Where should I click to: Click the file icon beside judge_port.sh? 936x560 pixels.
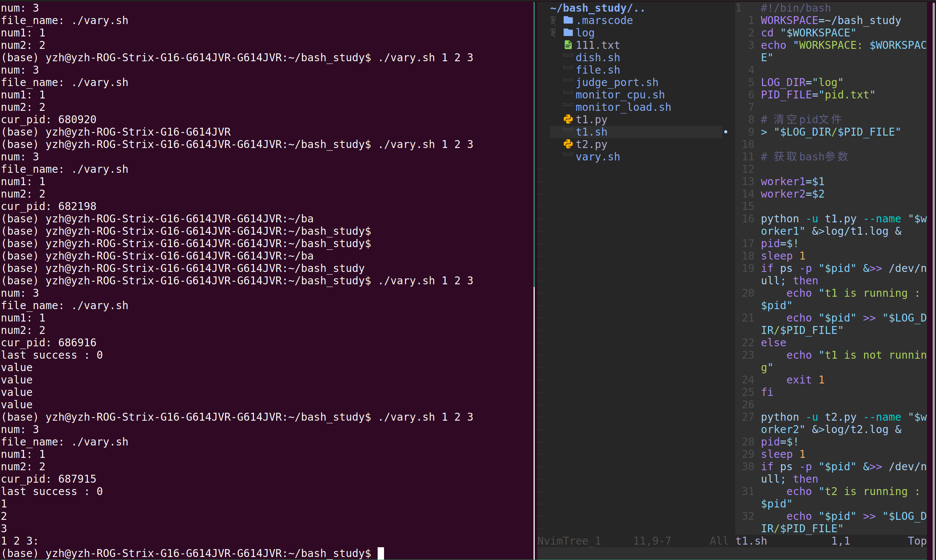(x=568, y=80)
